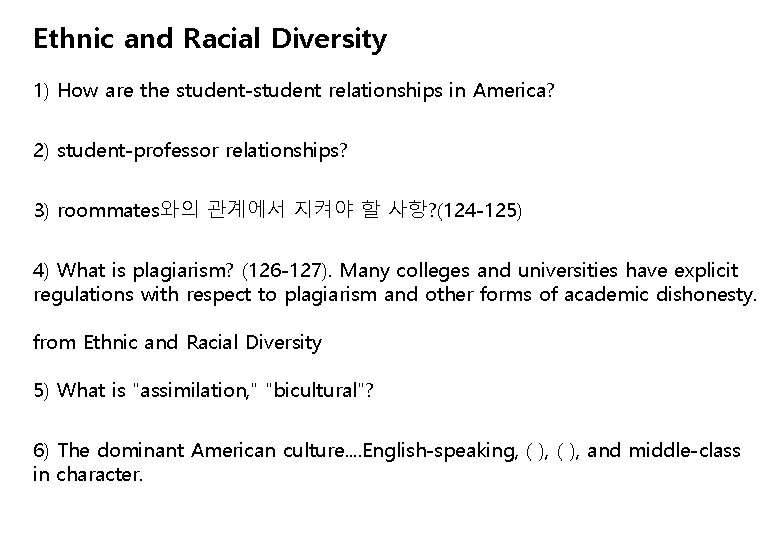
Task: Select the line "from Ethnic and Racial Diversity"
Action: coord(178,343)
